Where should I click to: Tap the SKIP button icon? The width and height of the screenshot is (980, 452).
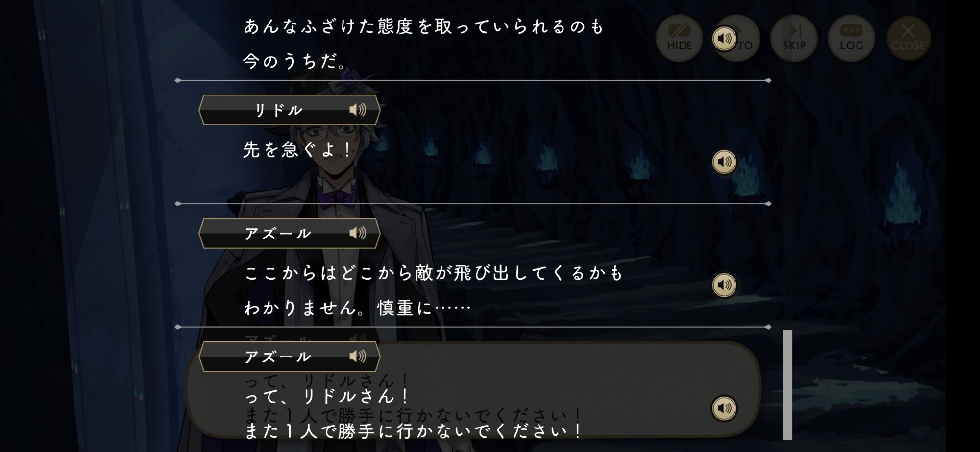pos(794,38)
